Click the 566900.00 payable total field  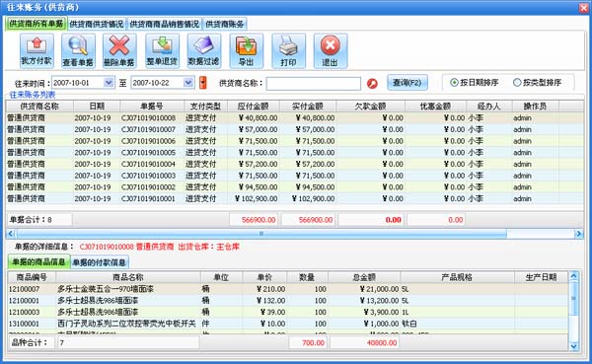[x=254, y=220]
